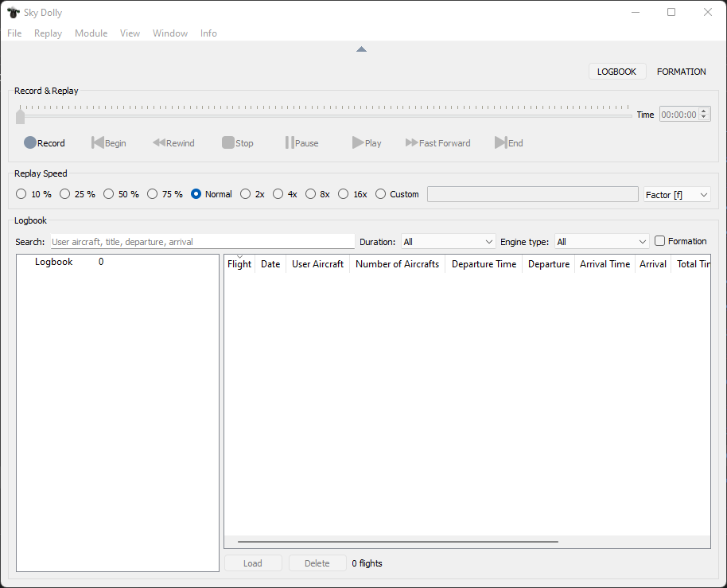Screen dimensions: 727x588
Task: Click the '0 flights' status text
Action: tap(367, 563)
